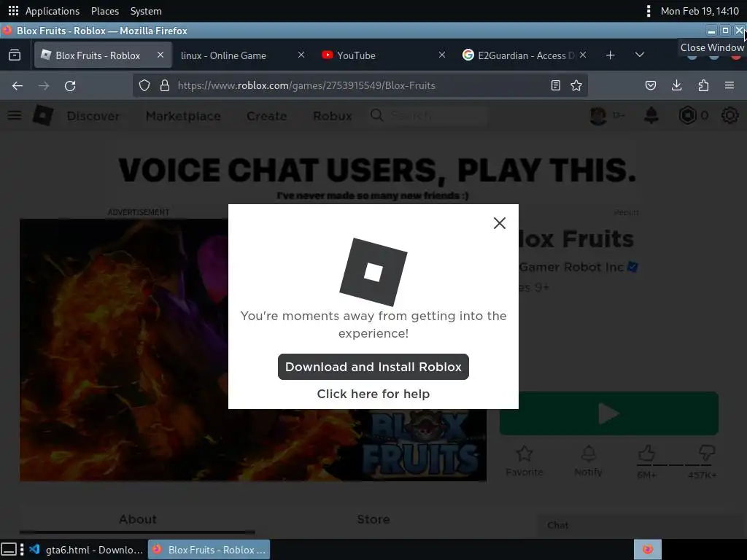Expand the list all tabs dropdown
This screenshot has height=560, width=747.
(x=640, y=55)
